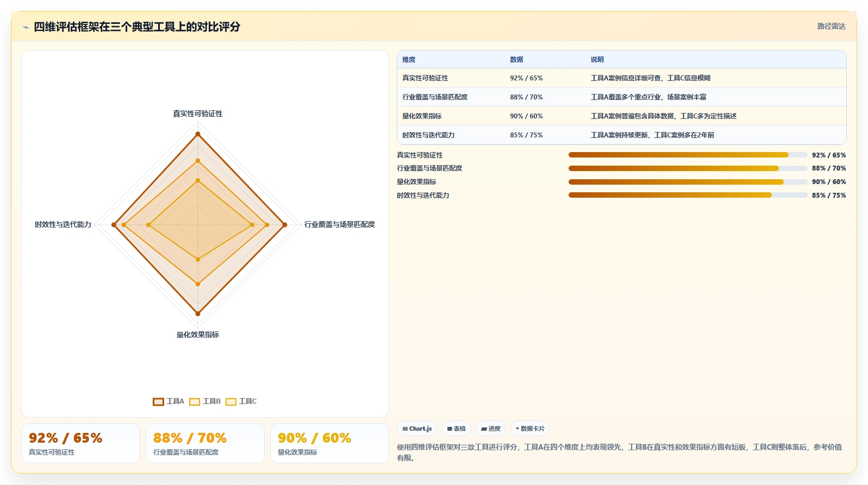Click the summary paragraph starting 使用四维评估框架

[x=620, y=452]
